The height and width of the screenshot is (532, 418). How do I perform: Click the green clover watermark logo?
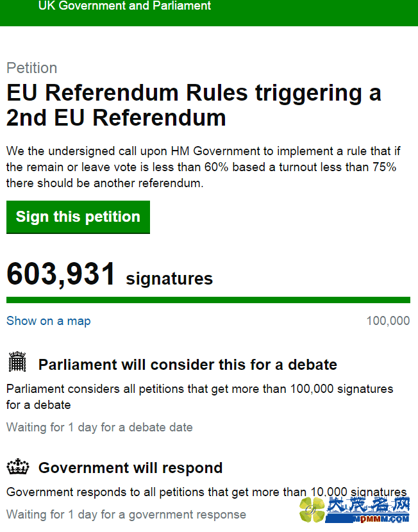[312, 510]
